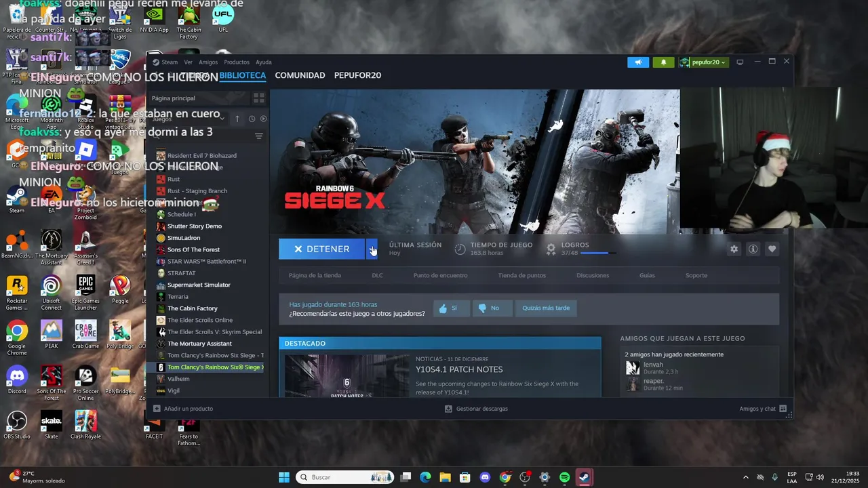Screen dimensions: 868x488
Task: Open Google Chrome desktop shortcut
Action: [17, 337]
